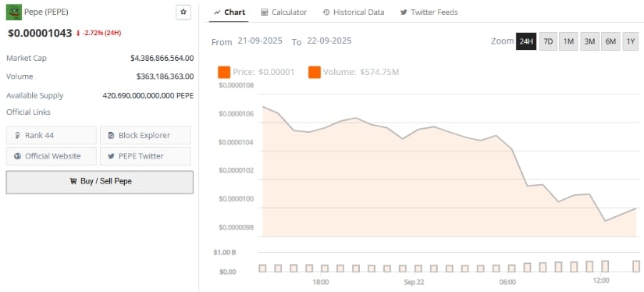Image resolution: width=644 pixels, height=292 pixels.
Task: Visit the Official Website link
Action: coord(52,156)
